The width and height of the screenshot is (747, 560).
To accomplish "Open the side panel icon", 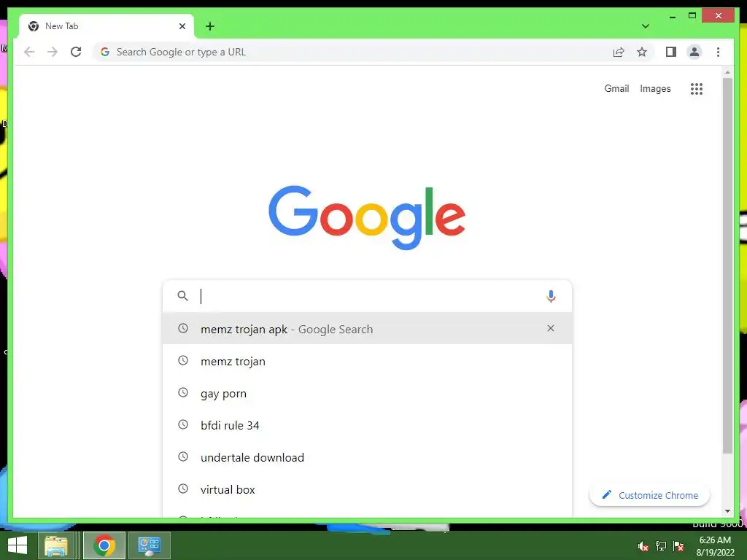I will pyautogui.click(x=671, y=52).
